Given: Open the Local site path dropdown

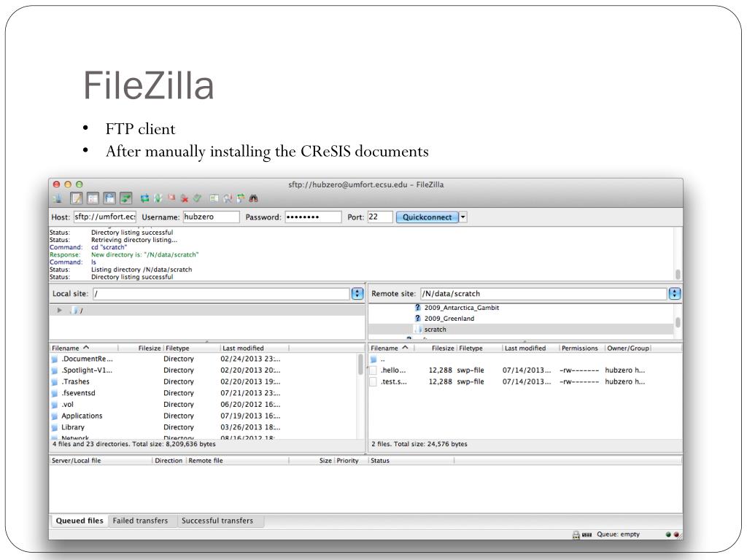Looking at the screenshot, I should click(357, 294).
